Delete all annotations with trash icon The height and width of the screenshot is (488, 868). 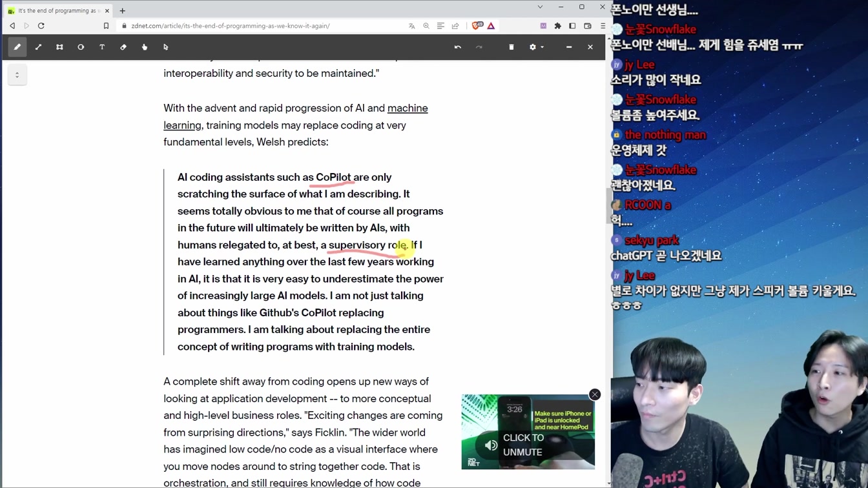coord(512,47)
